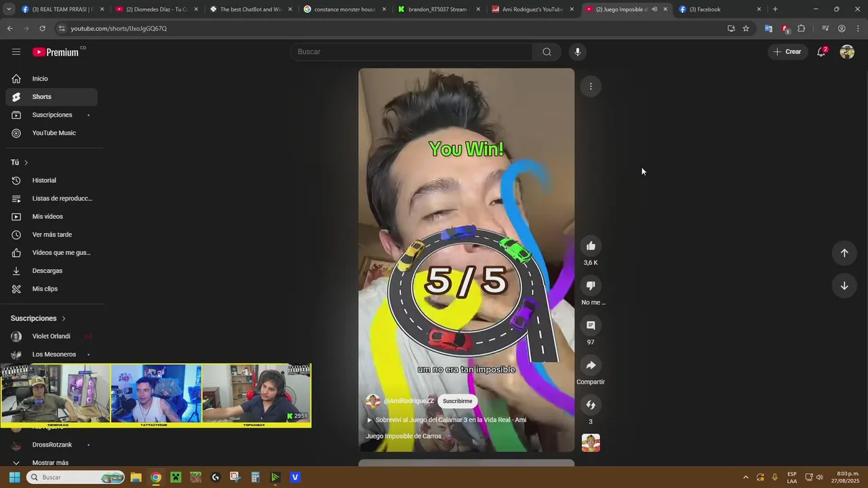868x488 pixels.
Task: Expand Mostrar más subscriptions
Action: [52, 463]
